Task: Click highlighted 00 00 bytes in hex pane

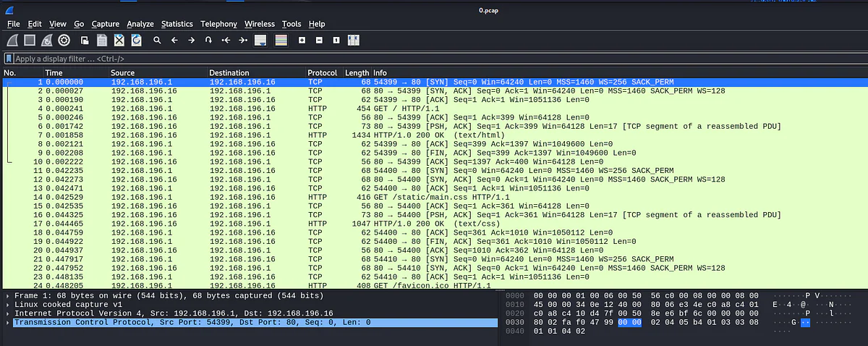Action: tap(628, 322)
